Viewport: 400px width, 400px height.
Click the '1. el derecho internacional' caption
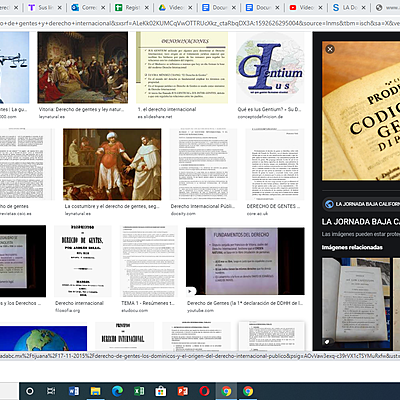[167, 109]
